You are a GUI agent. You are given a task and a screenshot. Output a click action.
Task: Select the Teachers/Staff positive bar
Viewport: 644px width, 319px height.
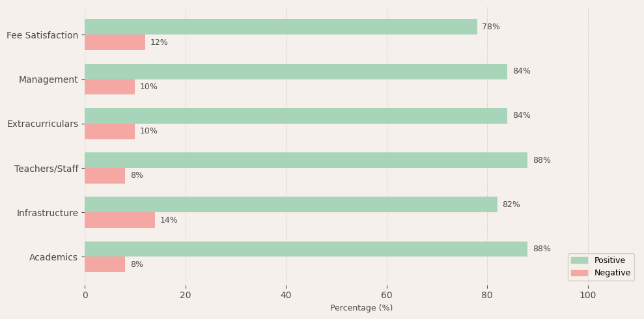[306, 160]
